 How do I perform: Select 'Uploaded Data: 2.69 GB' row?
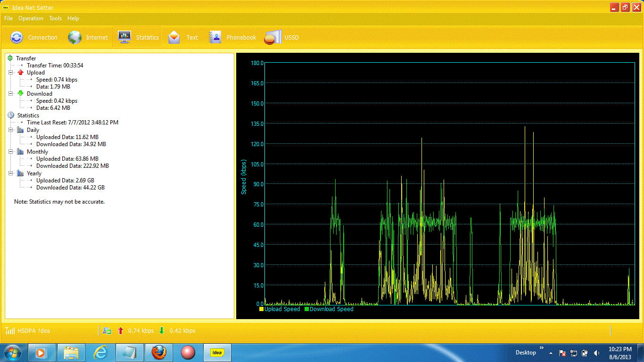[x=66, y=181]
